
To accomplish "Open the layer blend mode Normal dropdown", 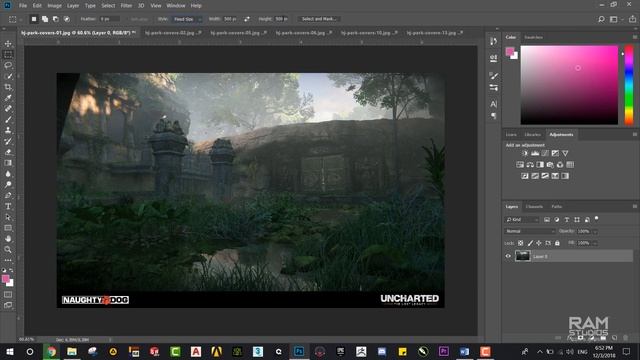I will 530,231.
